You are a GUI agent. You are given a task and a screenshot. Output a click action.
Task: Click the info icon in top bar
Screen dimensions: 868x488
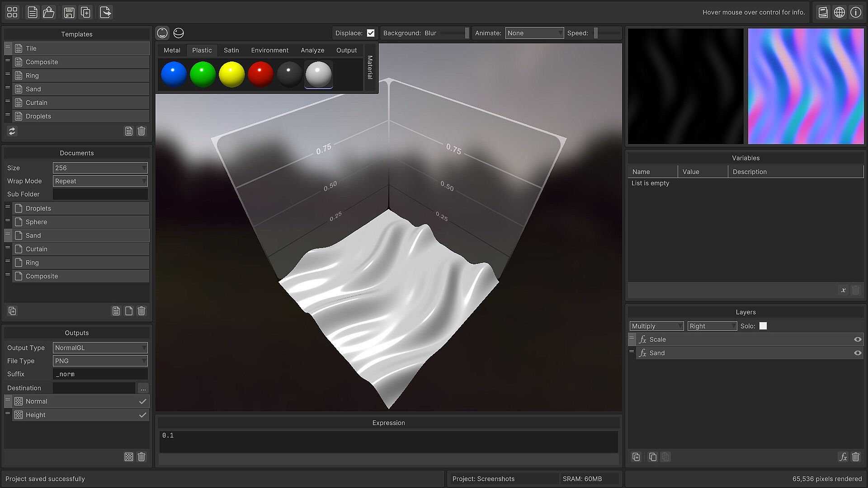point(856,12)
